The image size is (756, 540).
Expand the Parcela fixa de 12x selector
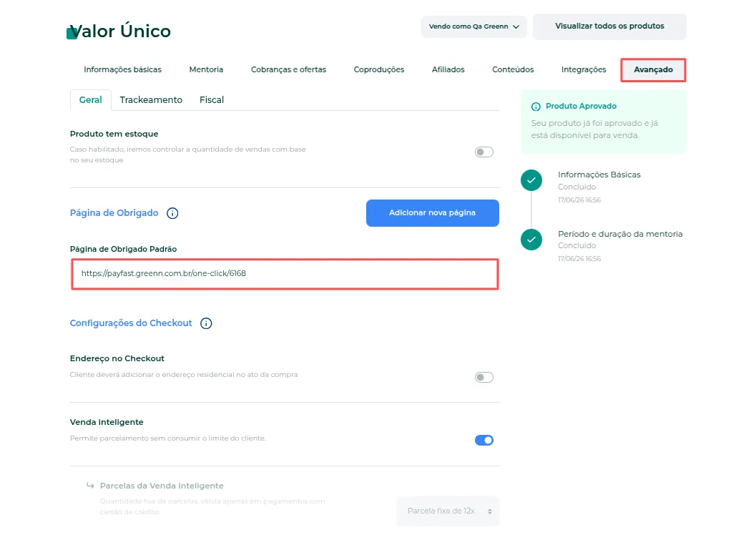click(x=448, y=511)
